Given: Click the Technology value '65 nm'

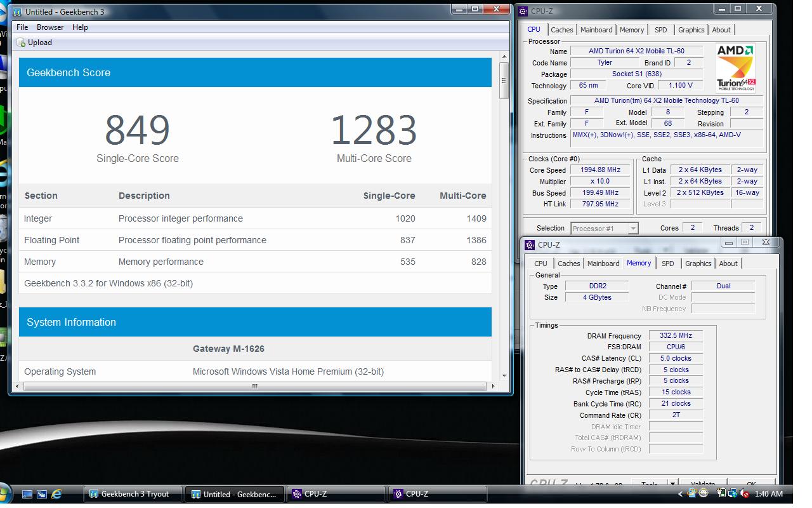Looking at the screenshot, I should tap(588, 85).
